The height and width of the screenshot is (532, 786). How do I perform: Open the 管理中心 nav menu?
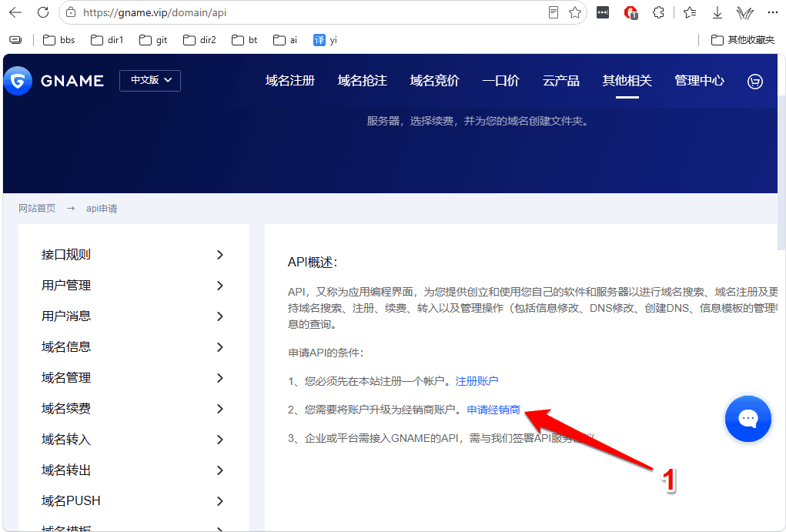[699, 80]
